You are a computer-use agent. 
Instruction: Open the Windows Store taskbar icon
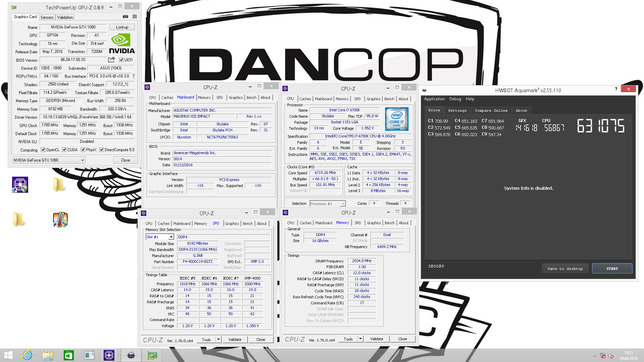(68, 355)
